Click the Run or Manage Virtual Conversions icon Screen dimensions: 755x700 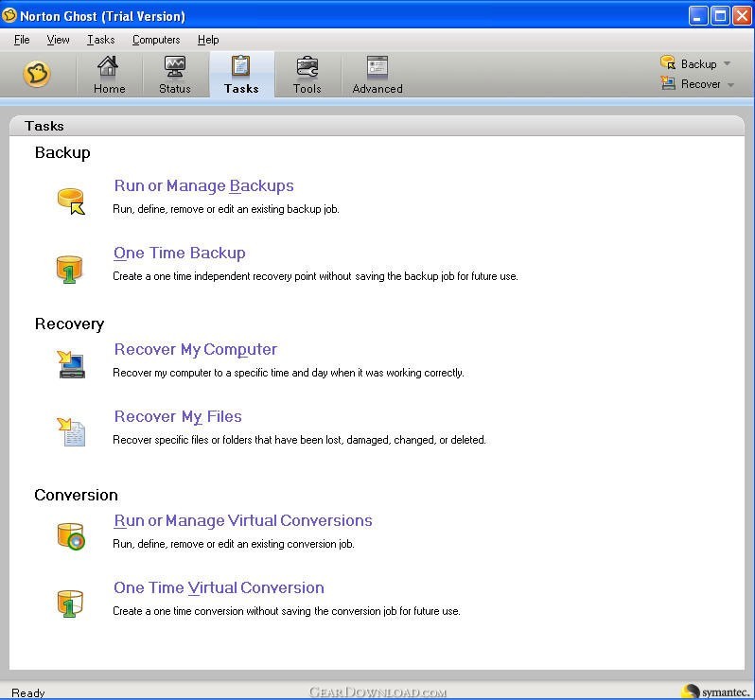click(71, 536)
